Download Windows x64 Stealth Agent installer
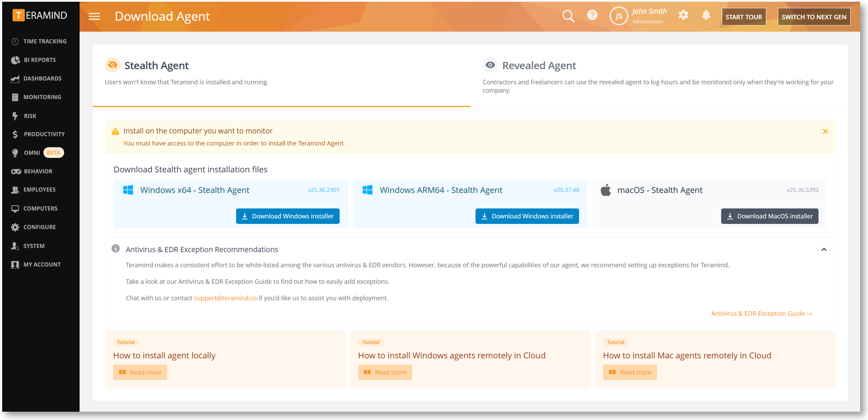Viewport: 868px width, 420px height. 288,216
